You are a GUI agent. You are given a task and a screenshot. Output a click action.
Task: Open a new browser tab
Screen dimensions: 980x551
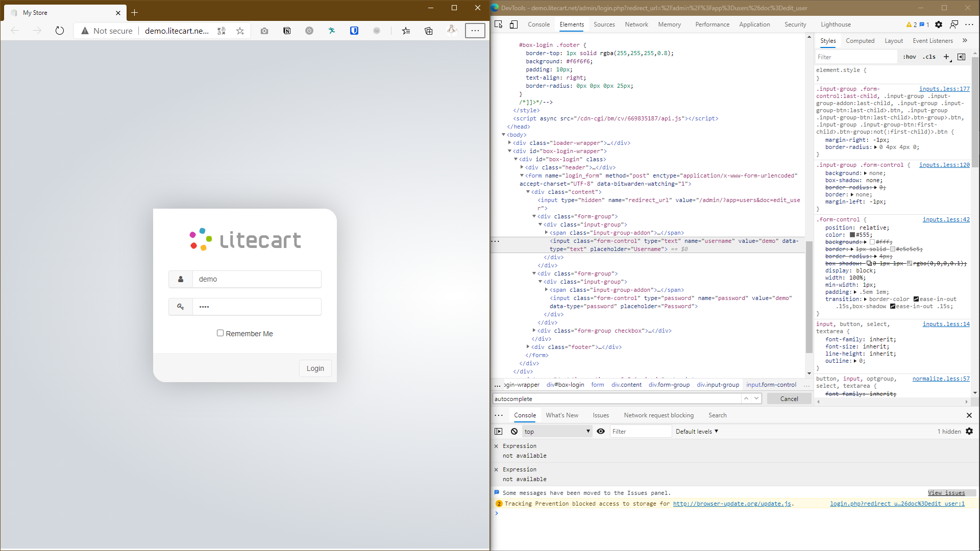[135, 12]
